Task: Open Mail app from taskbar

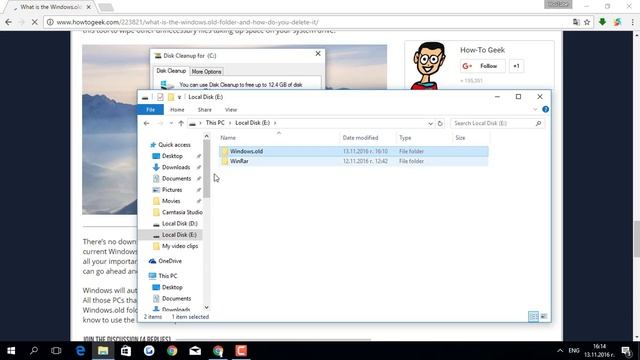Action: 195,351
